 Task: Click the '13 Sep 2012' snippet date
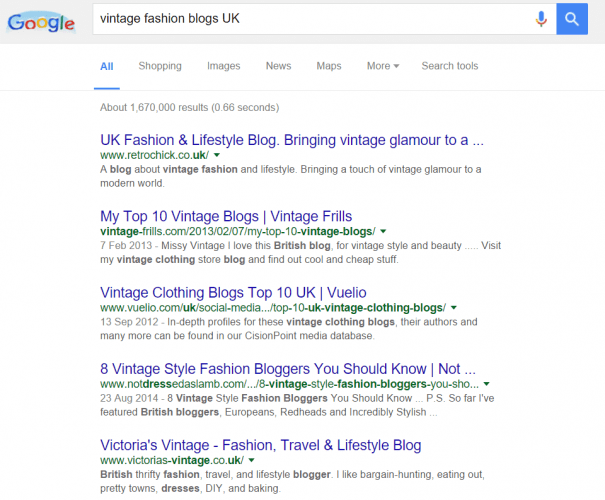click(x=129, y=322)
